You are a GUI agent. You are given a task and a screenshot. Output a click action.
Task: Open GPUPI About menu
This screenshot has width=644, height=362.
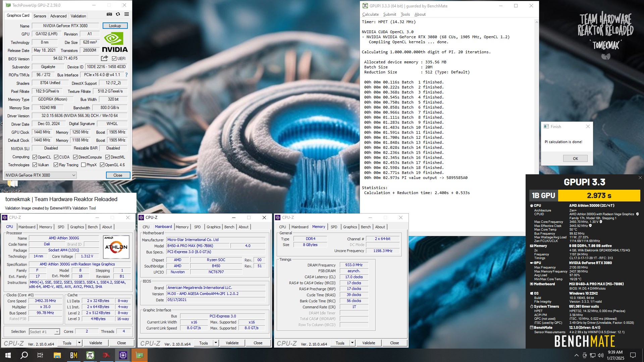pos(420,14)
